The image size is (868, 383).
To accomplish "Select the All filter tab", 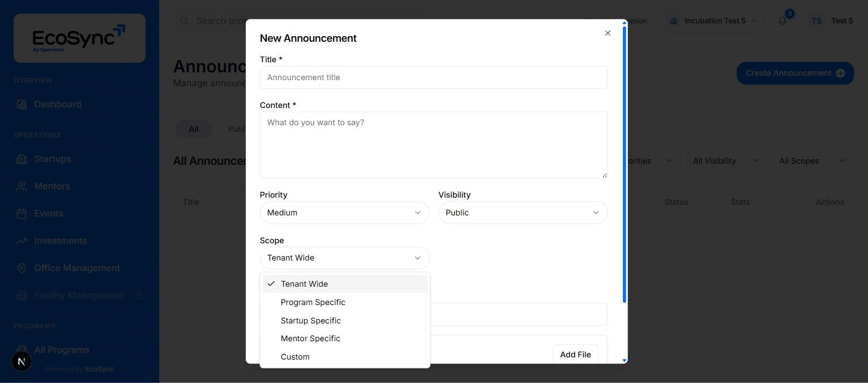I will (x=193, y=129).
